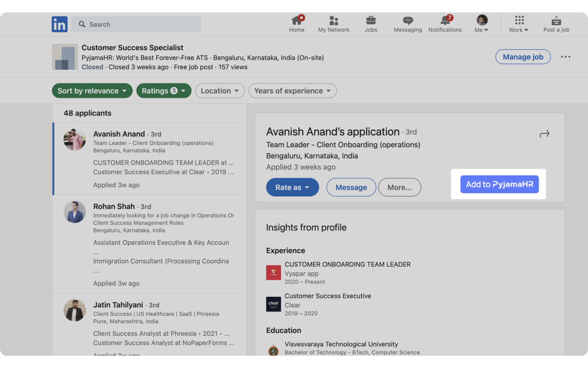Open the Jobs briefcase icon
This screenshot has width=588, height=368.
click(371, 21)
